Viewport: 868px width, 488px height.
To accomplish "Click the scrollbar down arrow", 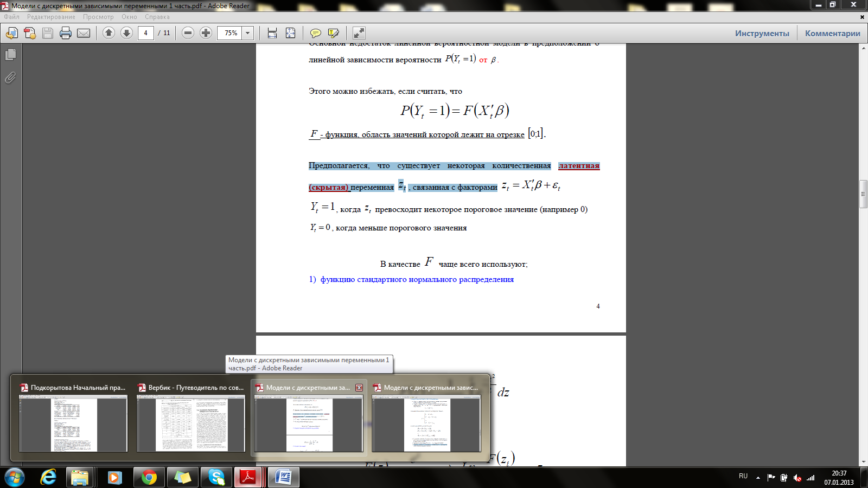I will (863, 462).
